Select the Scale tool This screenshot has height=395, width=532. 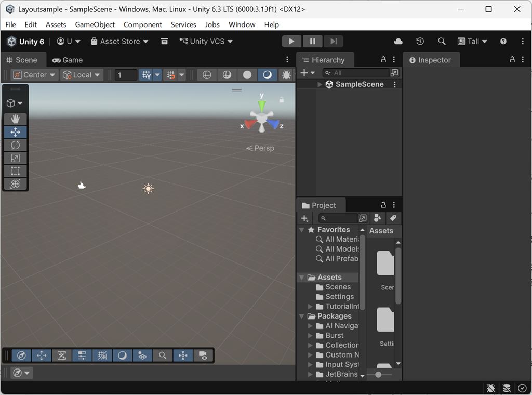[15, 157]
